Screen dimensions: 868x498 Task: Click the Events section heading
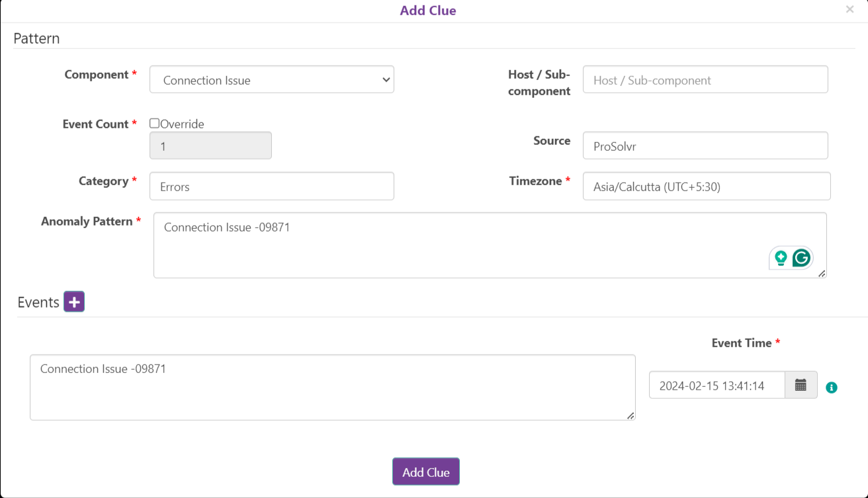38,302
